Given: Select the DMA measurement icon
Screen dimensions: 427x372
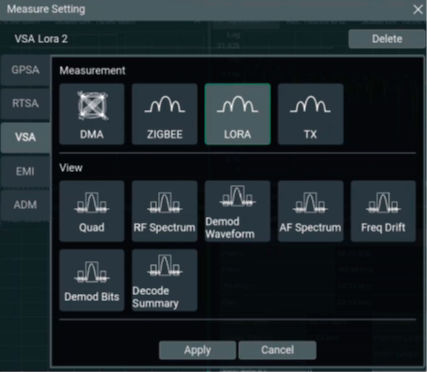Looking at the screenshot, I should [x=92, y=114].
